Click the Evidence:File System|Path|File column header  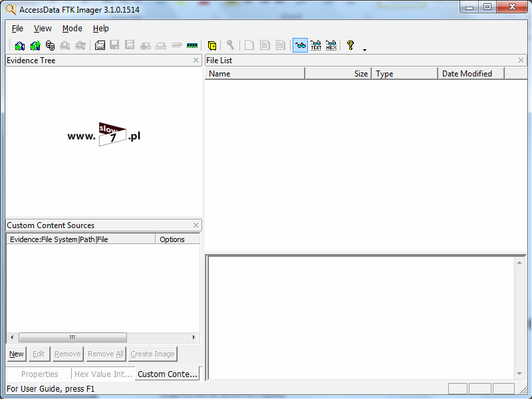(81, 239)
